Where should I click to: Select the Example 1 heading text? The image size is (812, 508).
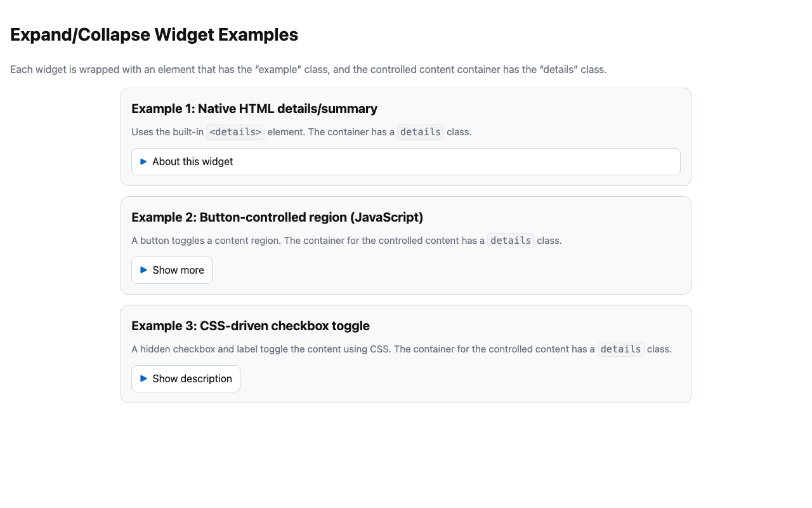coord(254,109)
